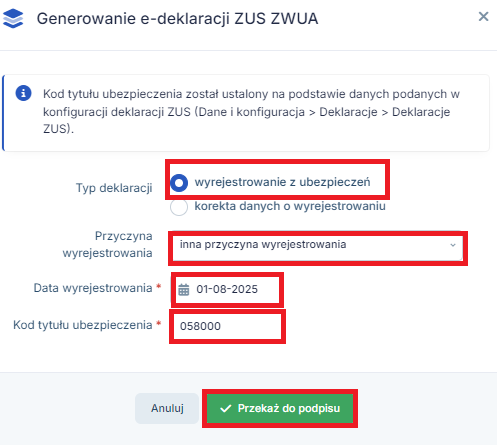497x445 pixels.
Task: Click the chevron arrow of reason dropdown
Action: pos(453,245)
